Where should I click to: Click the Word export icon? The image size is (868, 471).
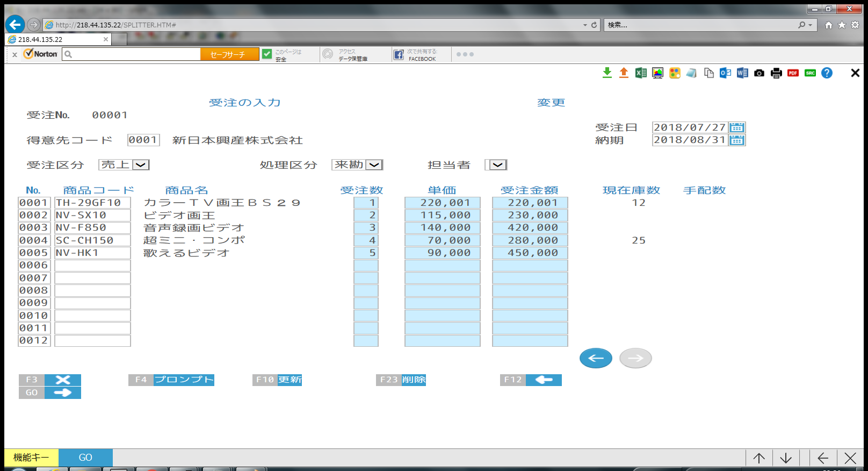(742, 73)
